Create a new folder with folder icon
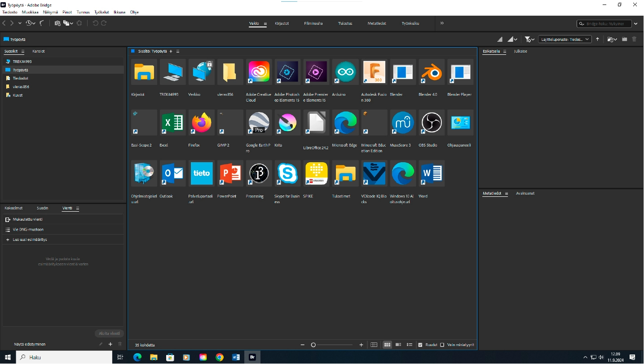The height and width of the screenshot is (364, 644). pyautogui.click(x=625, y=39)
